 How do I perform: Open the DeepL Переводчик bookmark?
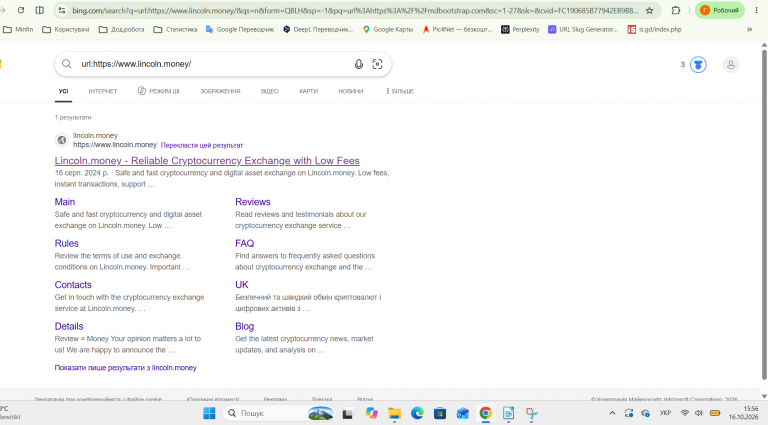318,29
